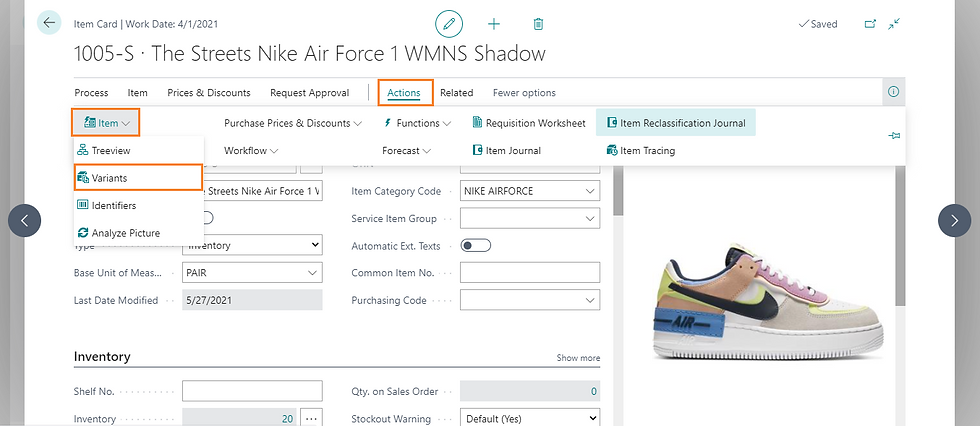Click the Item Reclassification Journal icon
The height and width of the screenshot is (426, 980).
click(x=612, y=123)
